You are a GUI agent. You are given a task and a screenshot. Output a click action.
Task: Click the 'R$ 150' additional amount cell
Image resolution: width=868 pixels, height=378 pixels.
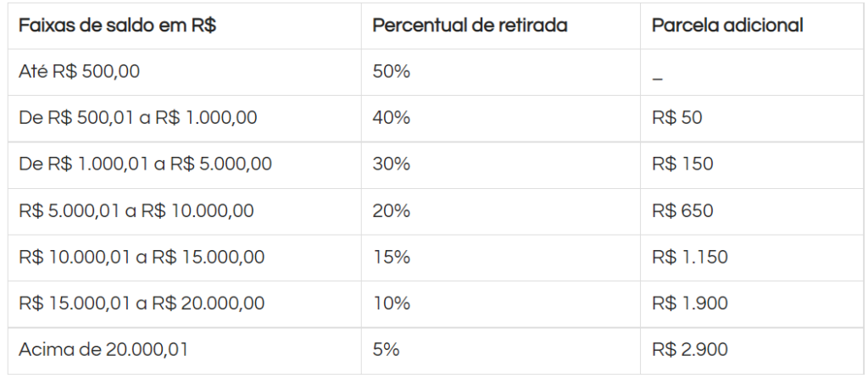coord(682,164)
